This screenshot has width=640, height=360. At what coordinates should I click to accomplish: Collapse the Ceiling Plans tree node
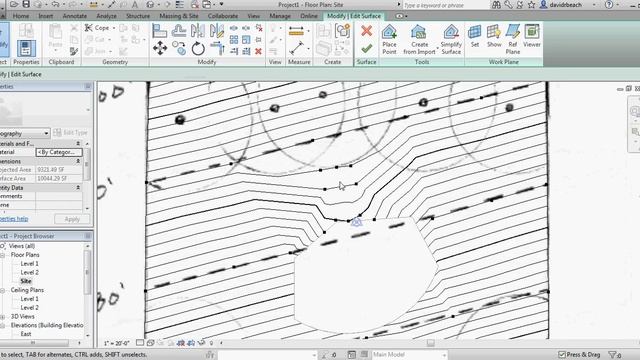click(2, 290)
